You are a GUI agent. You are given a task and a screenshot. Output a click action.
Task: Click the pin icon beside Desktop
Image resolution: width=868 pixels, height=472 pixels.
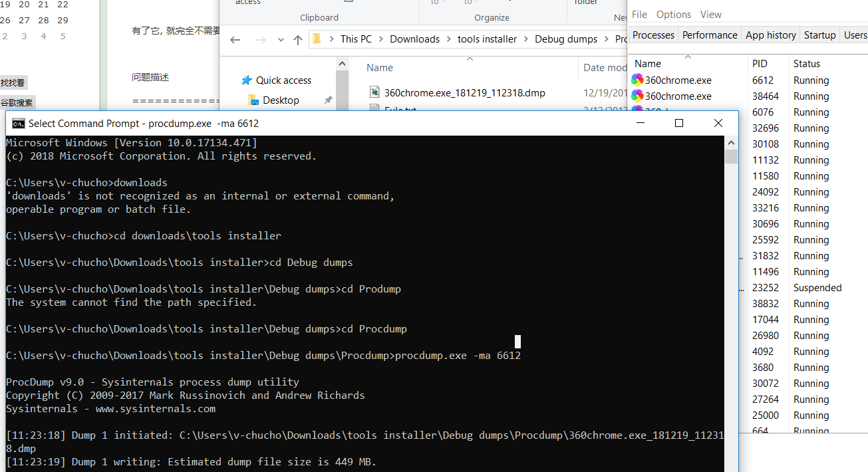(x=328, y=100)
